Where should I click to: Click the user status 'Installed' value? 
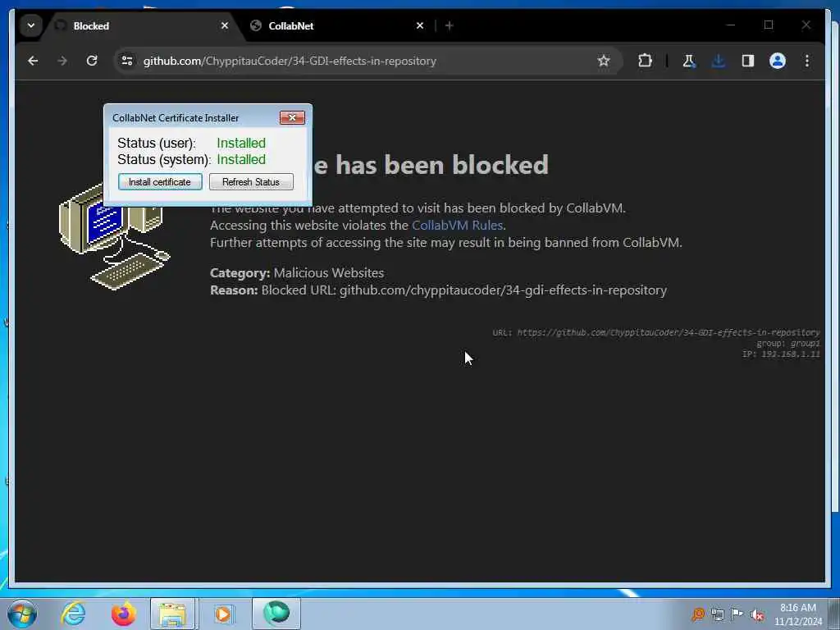coord(241,143)
